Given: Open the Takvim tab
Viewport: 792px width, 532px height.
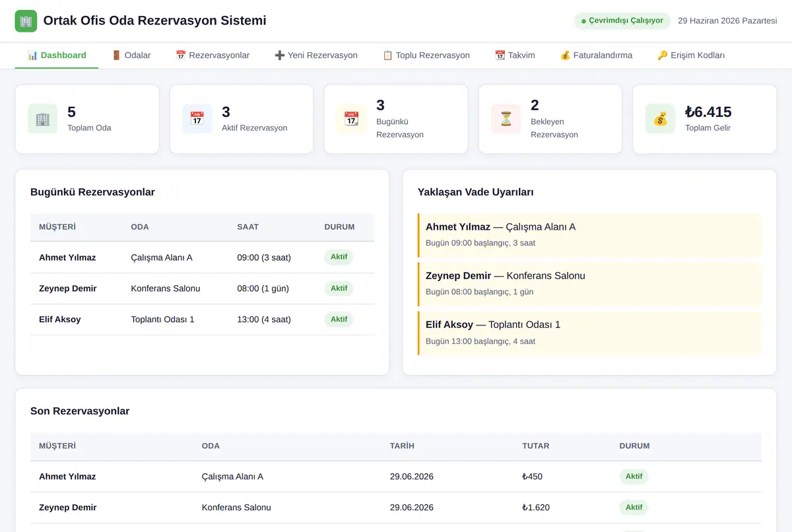Looking at the screenshot, I should 515,55.
